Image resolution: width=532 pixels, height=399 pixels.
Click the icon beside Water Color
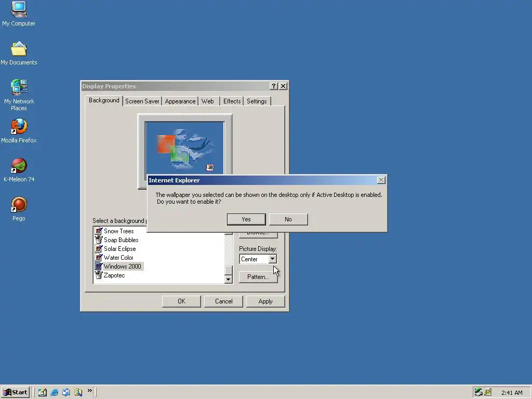[98, 258]
